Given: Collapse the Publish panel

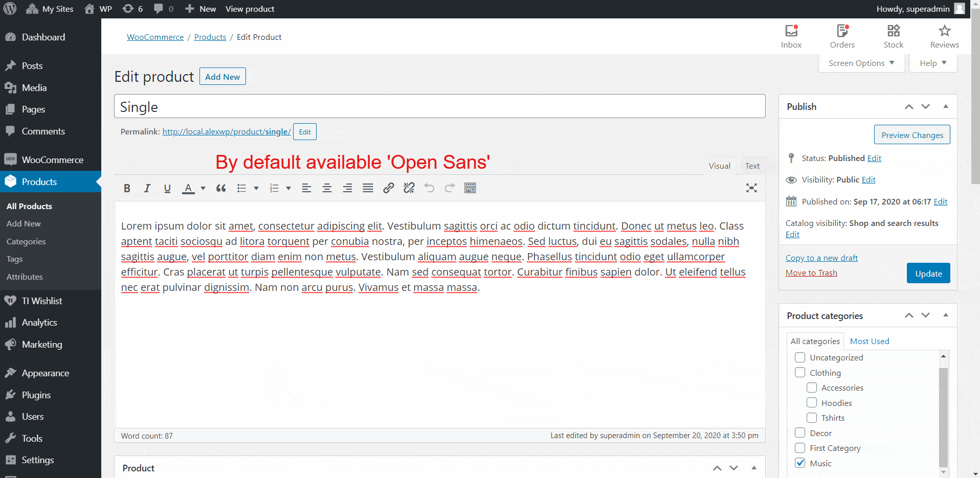Looking at the screenshot, I should click(946, 106).
